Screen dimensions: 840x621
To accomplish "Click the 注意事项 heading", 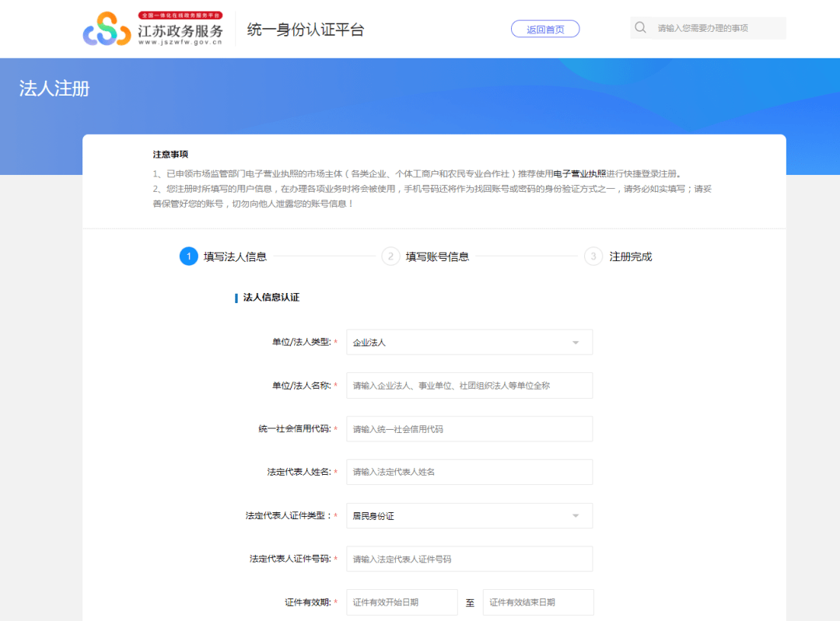I will [x=170, y=154].
